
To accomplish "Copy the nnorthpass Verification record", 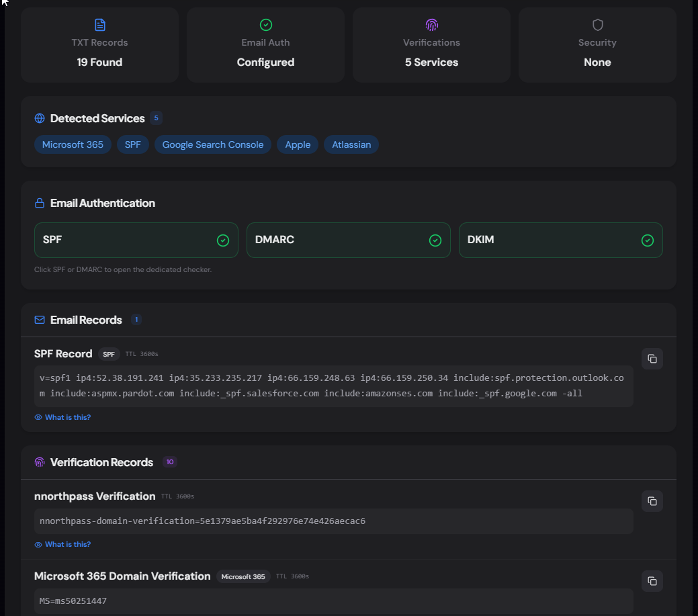I will [652, 501].
